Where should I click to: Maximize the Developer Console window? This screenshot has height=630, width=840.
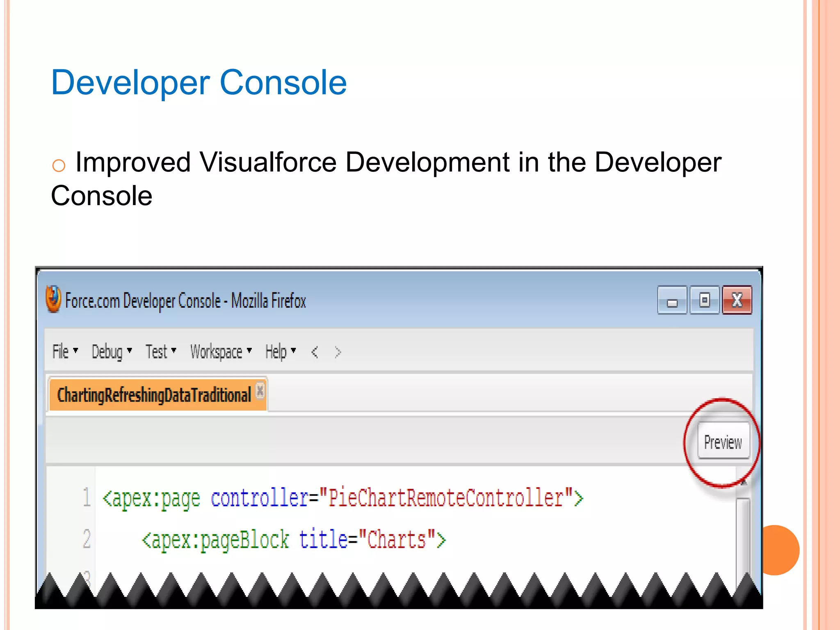(705, 300)
